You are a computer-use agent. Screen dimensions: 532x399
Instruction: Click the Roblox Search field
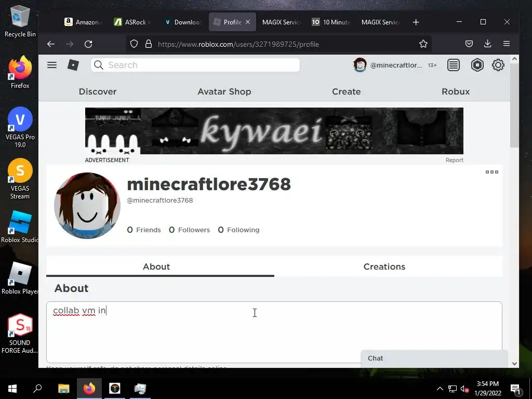click(195, 65)
